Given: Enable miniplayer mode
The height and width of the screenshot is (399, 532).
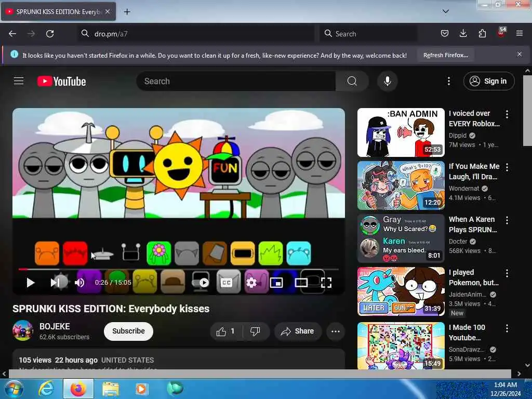Looking at the screenshot, I should 276,282.
